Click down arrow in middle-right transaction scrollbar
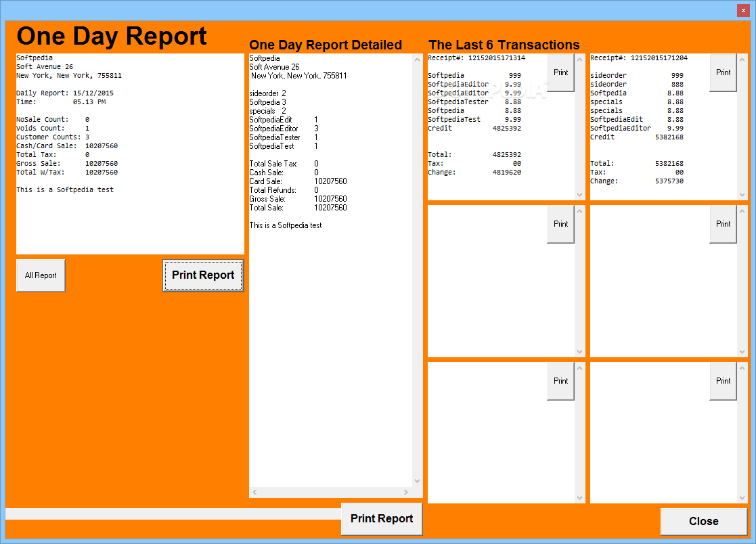This screenshot has width=756, height=544. point(742,352)
